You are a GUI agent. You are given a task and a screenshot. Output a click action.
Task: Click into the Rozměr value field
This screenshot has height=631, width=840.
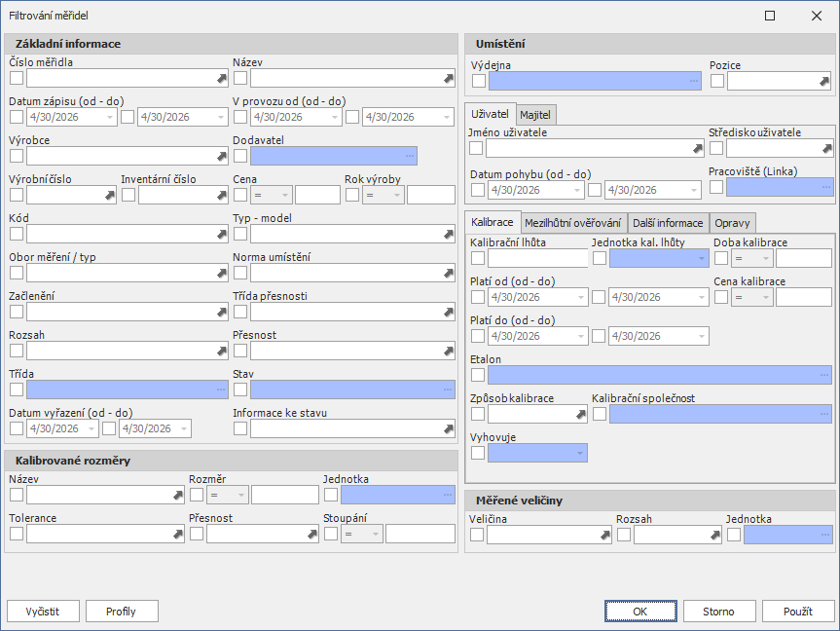[x=285, y=495]
